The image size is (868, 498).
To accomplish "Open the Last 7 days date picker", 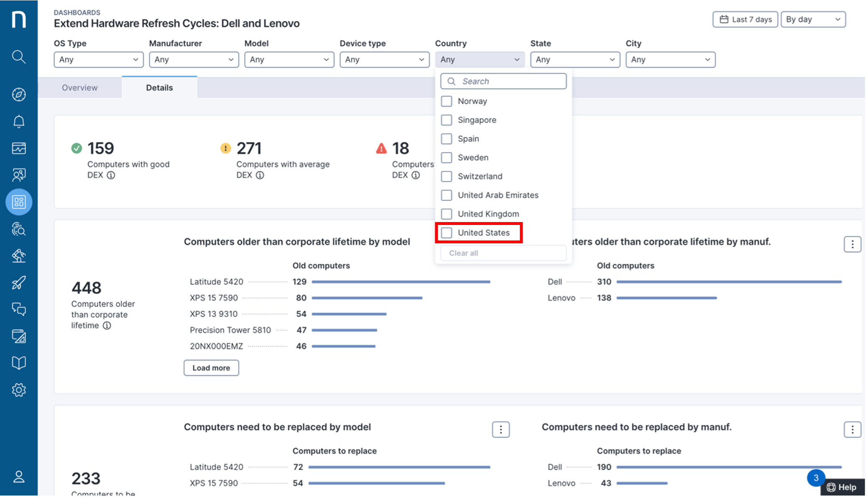I will 745,19.
